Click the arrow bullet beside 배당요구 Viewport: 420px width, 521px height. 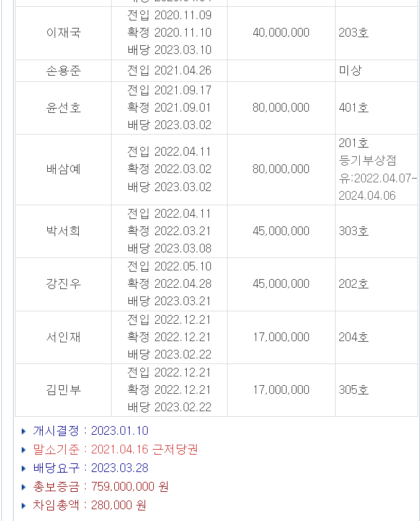click(24, 468)
